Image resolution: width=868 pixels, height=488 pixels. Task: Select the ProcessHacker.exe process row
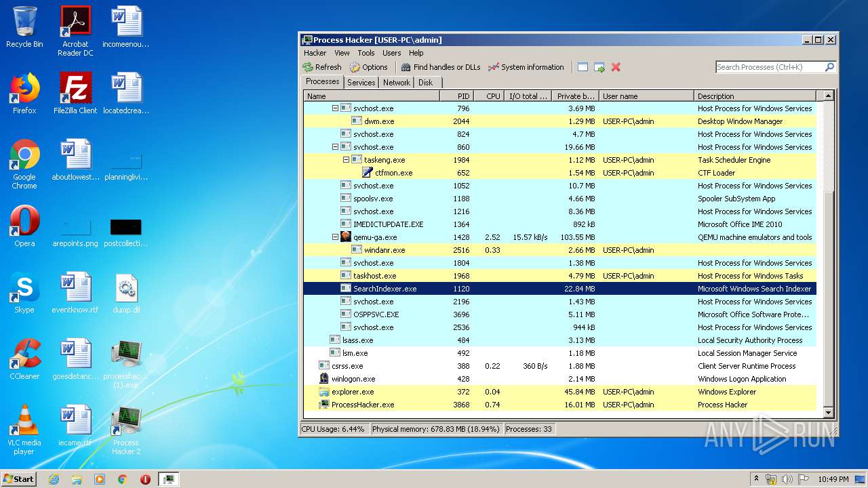coord(559,405)
